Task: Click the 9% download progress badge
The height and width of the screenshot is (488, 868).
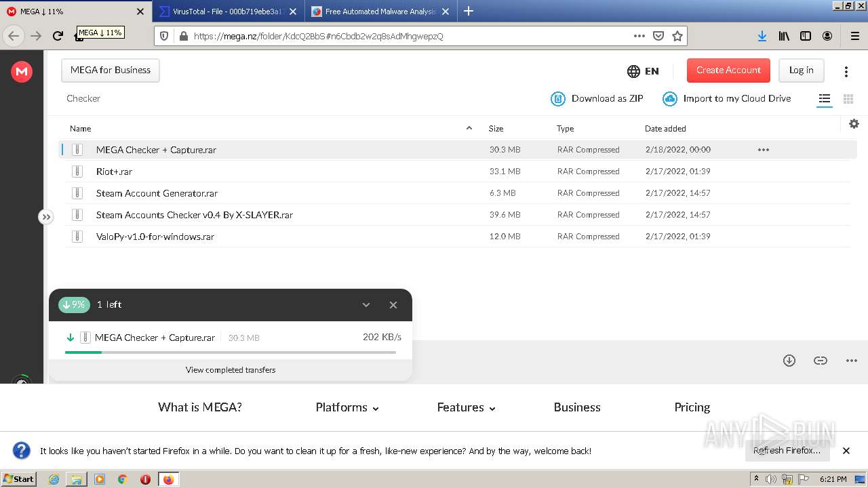Action: (74, 305)
